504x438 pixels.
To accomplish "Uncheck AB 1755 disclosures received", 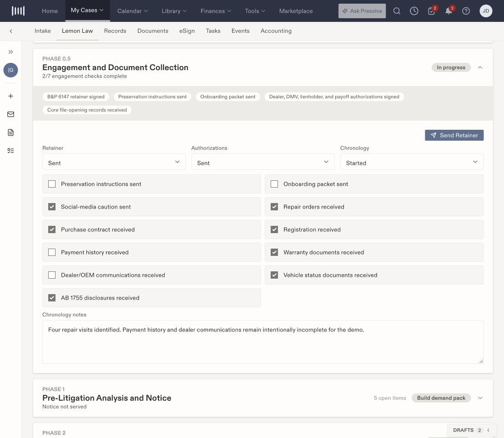I will [52, 298].
